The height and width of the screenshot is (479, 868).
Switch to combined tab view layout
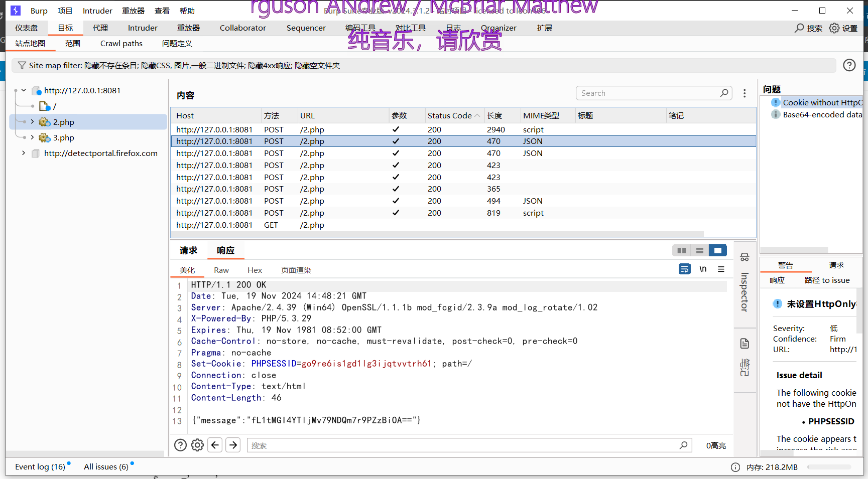pos(718,250)
